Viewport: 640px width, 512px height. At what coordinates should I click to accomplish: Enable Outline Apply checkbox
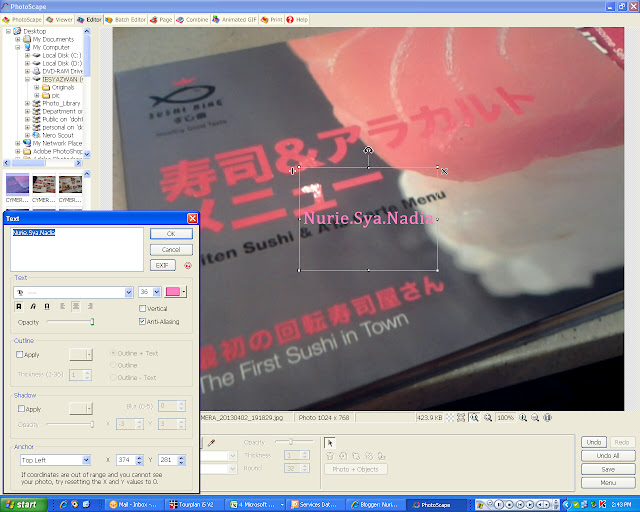coord(20,354)
